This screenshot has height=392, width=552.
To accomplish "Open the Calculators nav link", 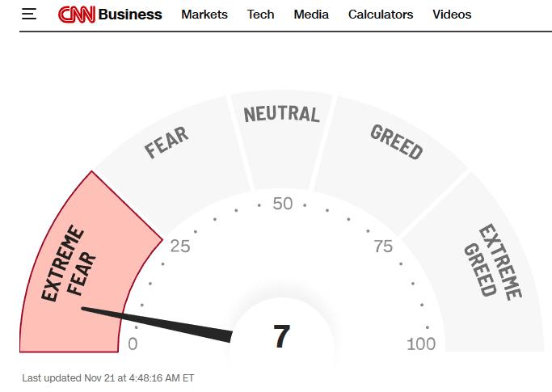I will pos(381,15).
